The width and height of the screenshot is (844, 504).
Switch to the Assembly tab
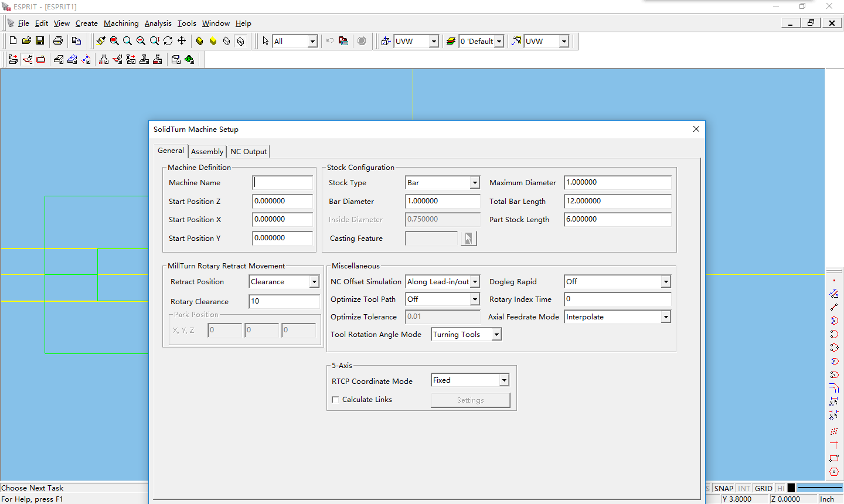tap(207, 151)
